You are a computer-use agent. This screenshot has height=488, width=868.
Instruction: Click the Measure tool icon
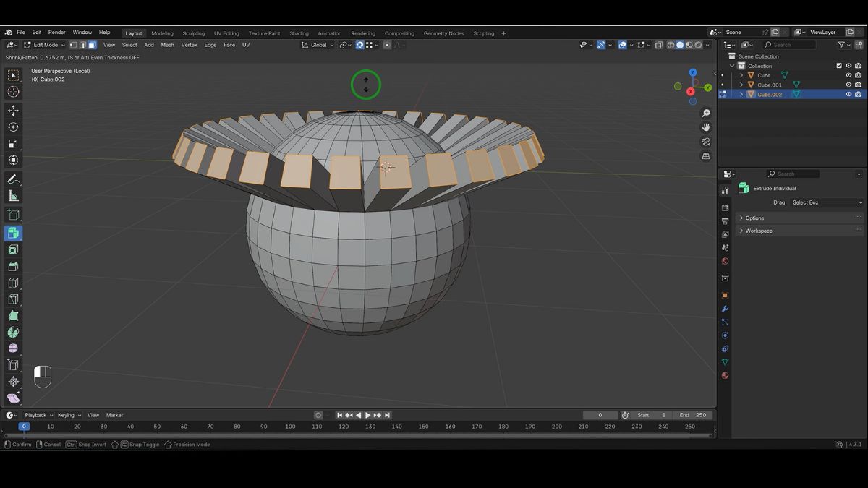pyautogui.click(x=13, y=196)
